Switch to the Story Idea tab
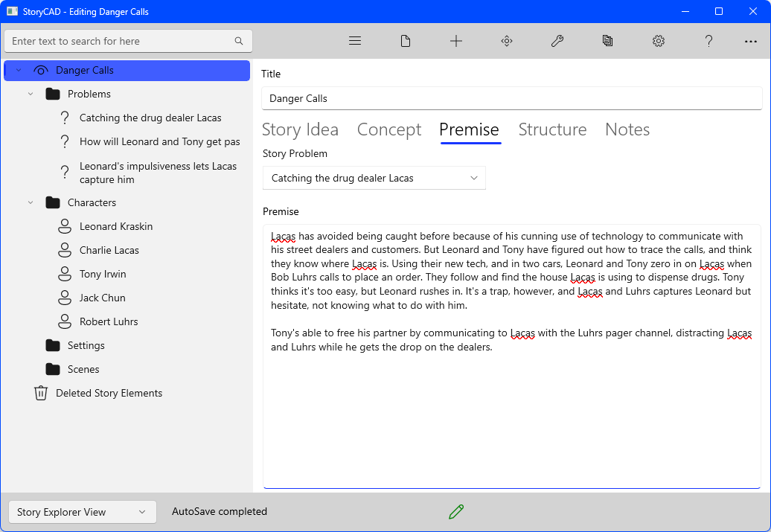 click(x=300, y=129)
